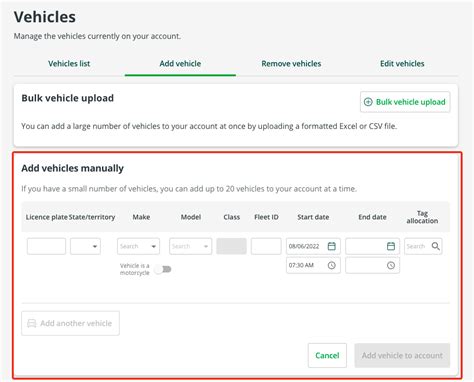Toggle the Vehicle is a motorcycle switch

[163, 269]
